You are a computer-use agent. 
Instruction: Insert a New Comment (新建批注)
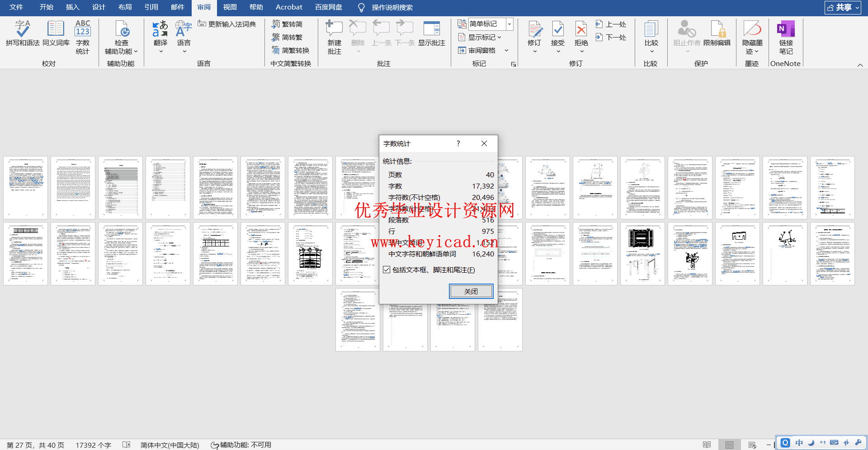(334, 37)
